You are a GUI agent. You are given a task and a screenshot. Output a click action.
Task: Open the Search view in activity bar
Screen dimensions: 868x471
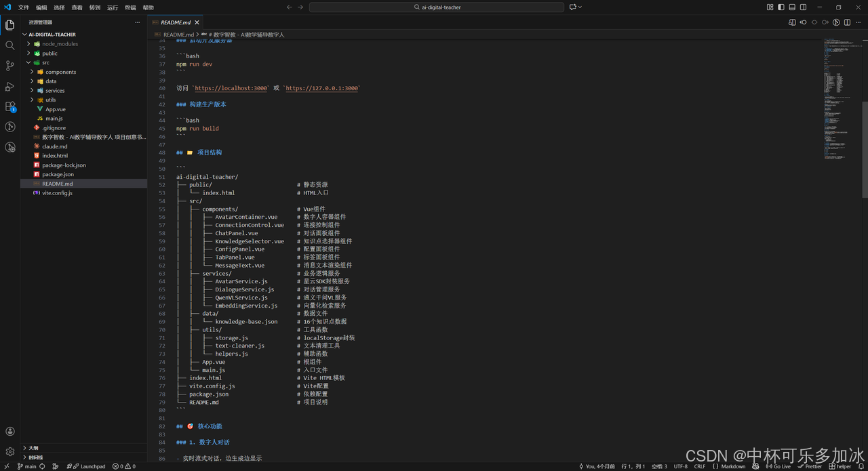9,45
